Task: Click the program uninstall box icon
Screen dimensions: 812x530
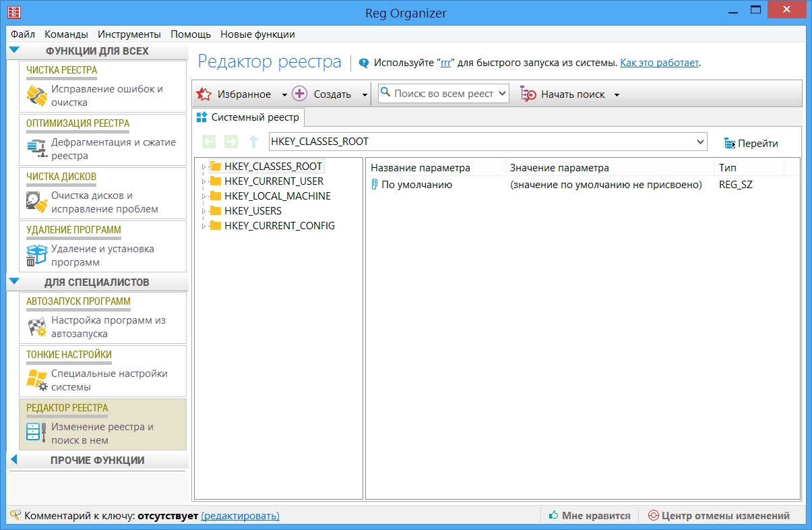Action: [36, 256]
